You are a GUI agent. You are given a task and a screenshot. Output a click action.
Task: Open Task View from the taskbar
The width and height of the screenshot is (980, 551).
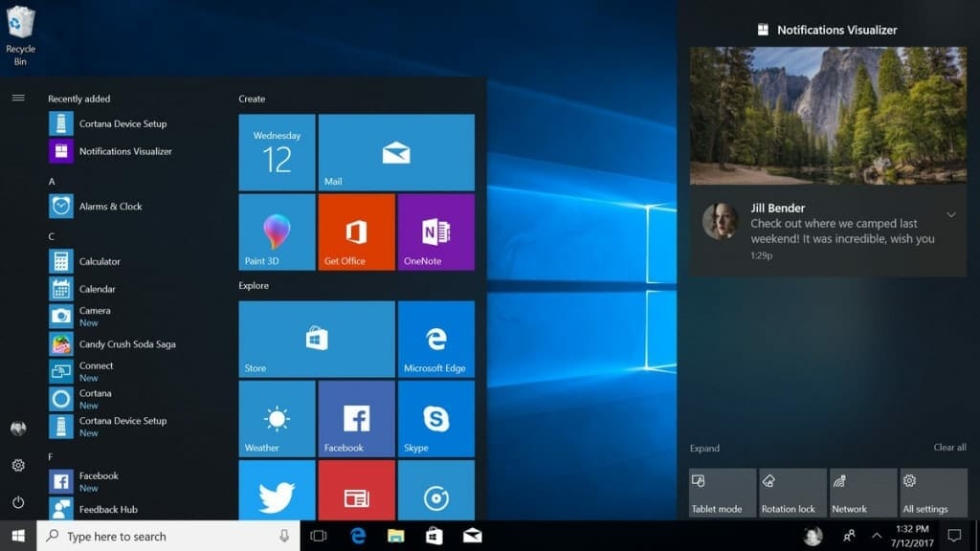point(319,537)
